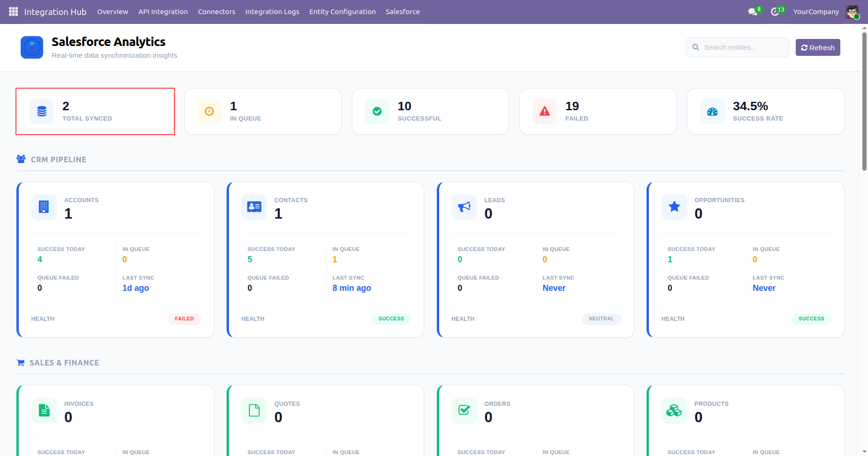Click the CRM PIPELINE section heading

(59, 160)
